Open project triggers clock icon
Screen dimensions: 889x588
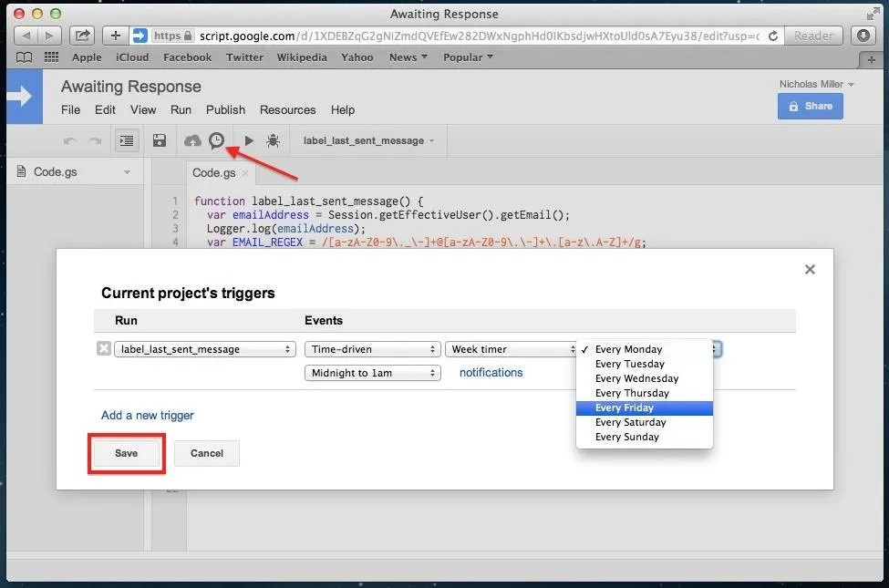217,140
